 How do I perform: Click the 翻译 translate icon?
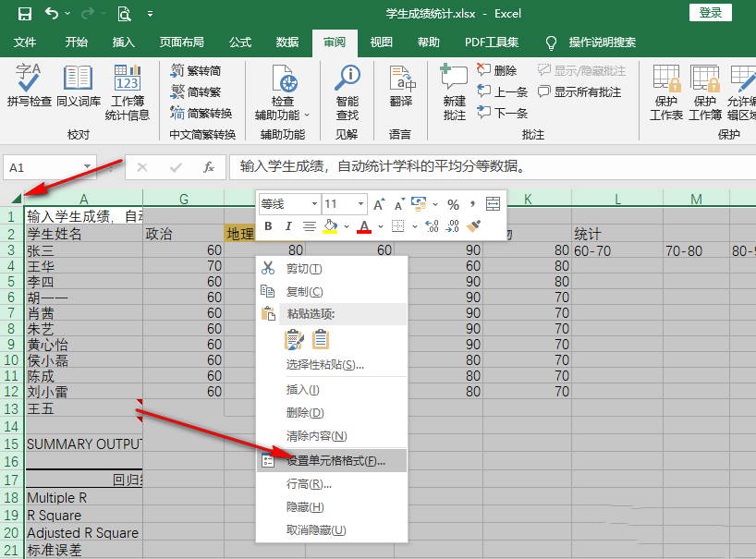click(401, 86)
